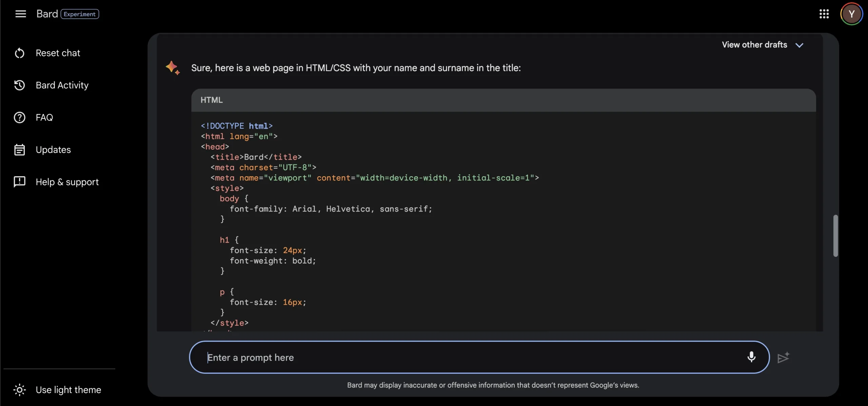Switch to light theme

[x=68, y=390]
